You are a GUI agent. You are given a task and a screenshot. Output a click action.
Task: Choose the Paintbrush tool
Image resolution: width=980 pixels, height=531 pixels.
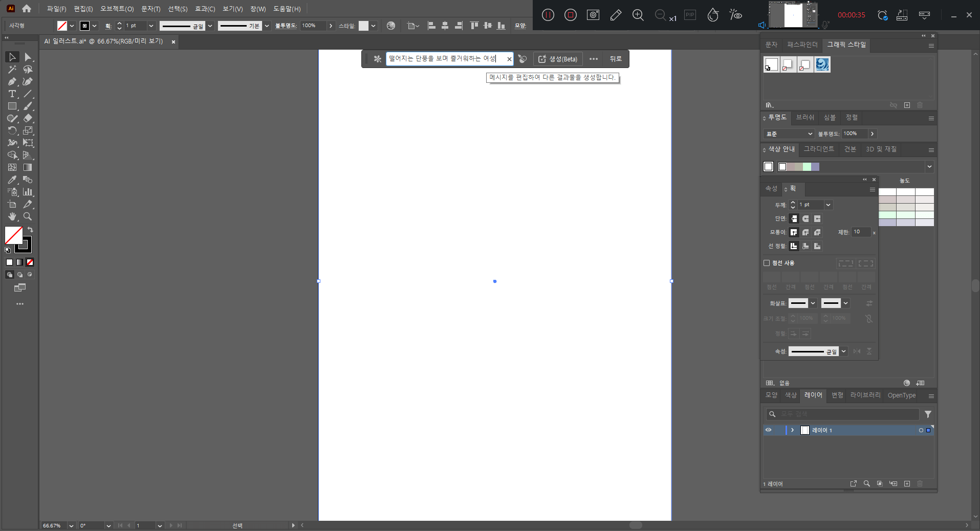(x=28, y=106)
